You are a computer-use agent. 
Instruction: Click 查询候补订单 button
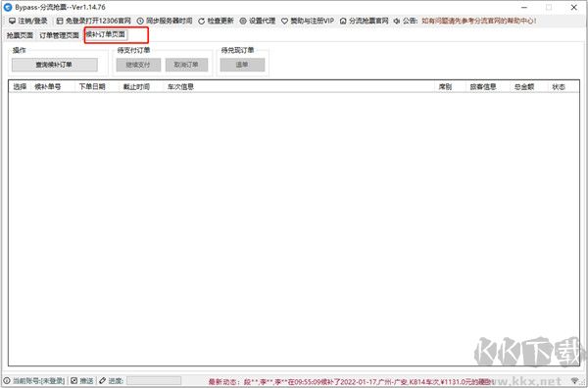pyautogui.click(x=54, y=65)
